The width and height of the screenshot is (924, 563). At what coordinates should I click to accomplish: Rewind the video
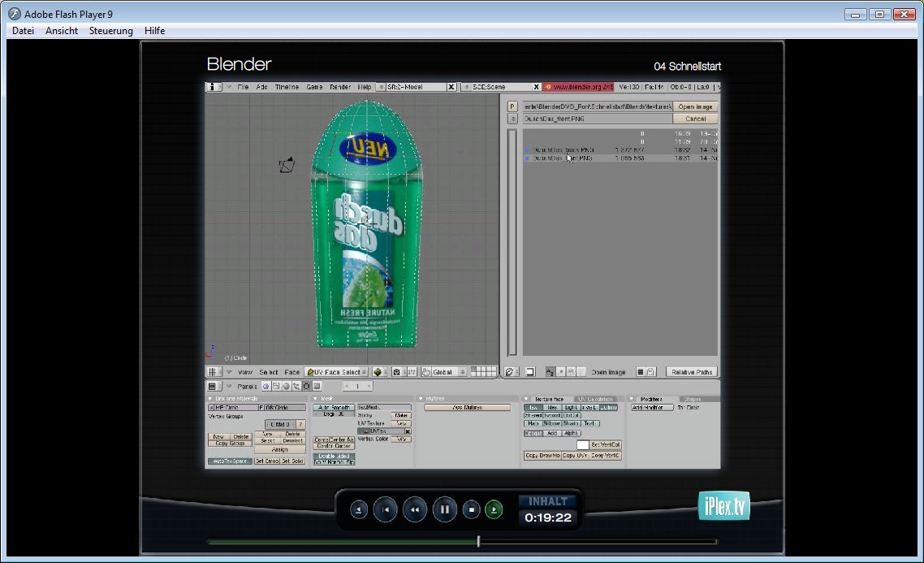click(x=415, y=509)
